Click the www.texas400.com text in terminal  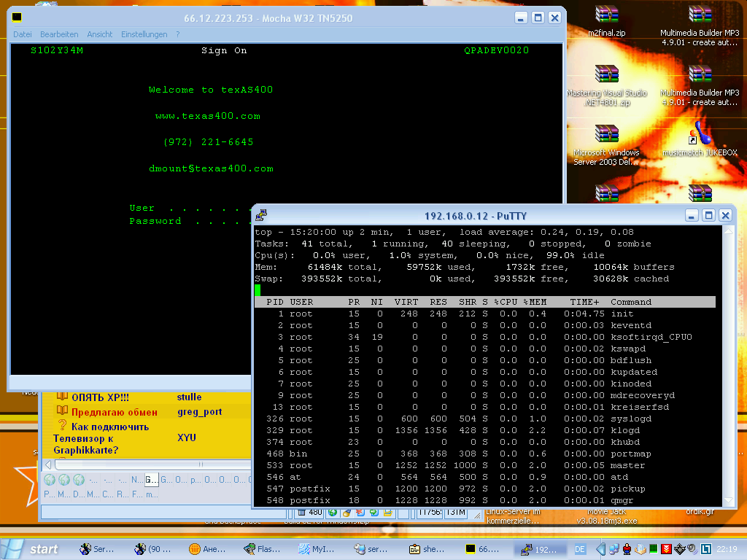(x=208, y=116)
